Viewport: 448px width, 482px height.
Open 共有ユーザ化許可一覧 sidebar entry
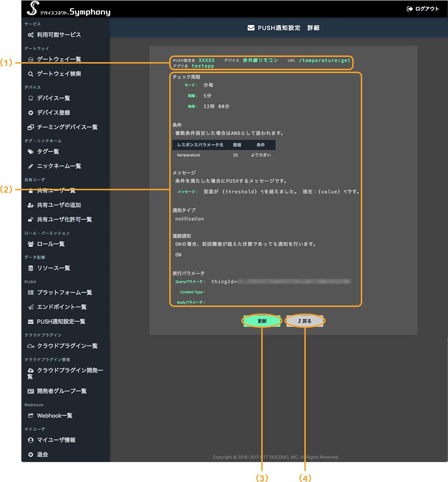[65, 220]
